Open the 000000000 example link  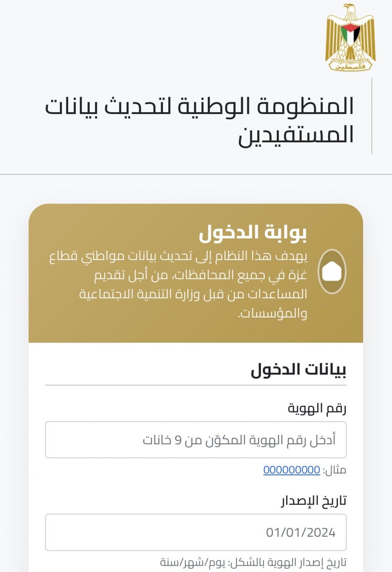pos(292,470)
